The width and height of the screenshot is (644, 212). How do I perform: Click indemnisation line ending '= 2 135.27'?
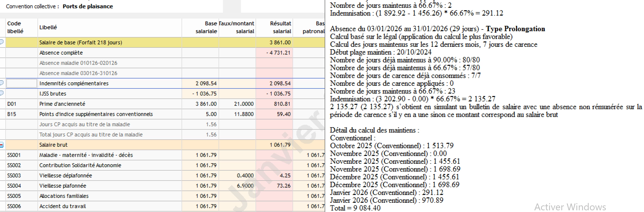coord(413,99)
